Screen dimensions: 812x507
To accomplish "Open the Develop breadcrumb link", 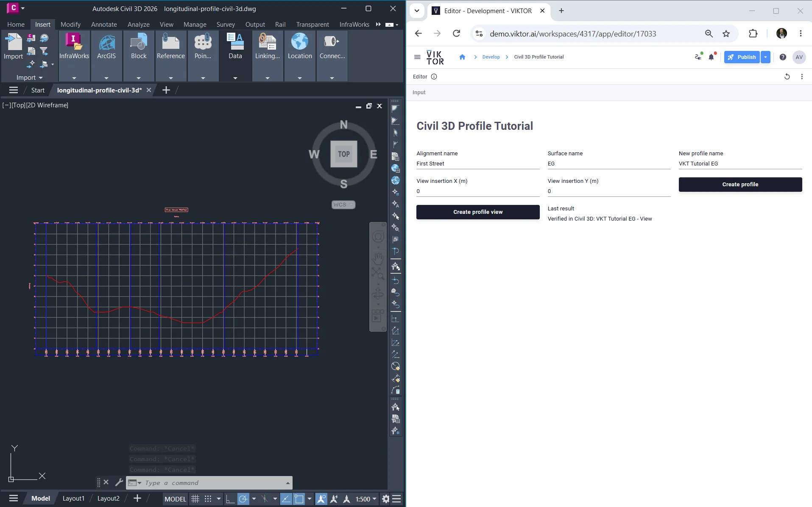I will coord(491,57).
